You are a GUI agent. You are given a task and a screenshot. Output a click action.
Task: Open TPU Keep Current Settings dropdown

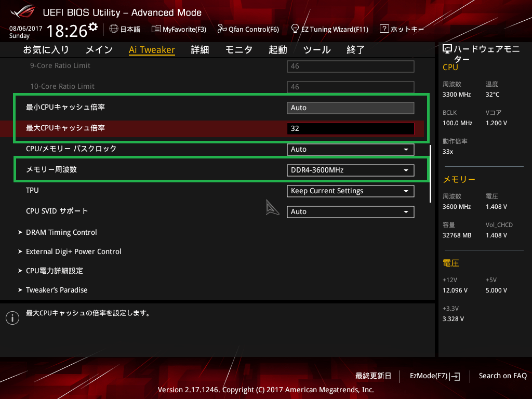(x=351, y=191)
